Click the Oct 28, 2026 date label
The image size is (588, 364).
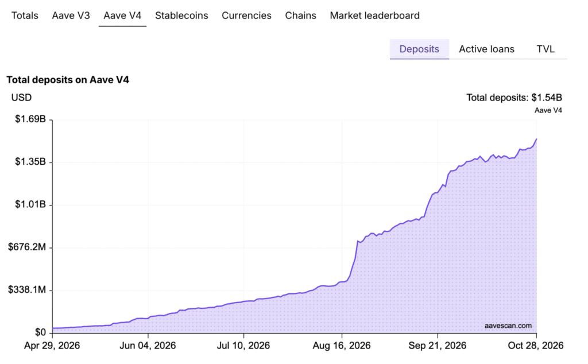(536, 346)
